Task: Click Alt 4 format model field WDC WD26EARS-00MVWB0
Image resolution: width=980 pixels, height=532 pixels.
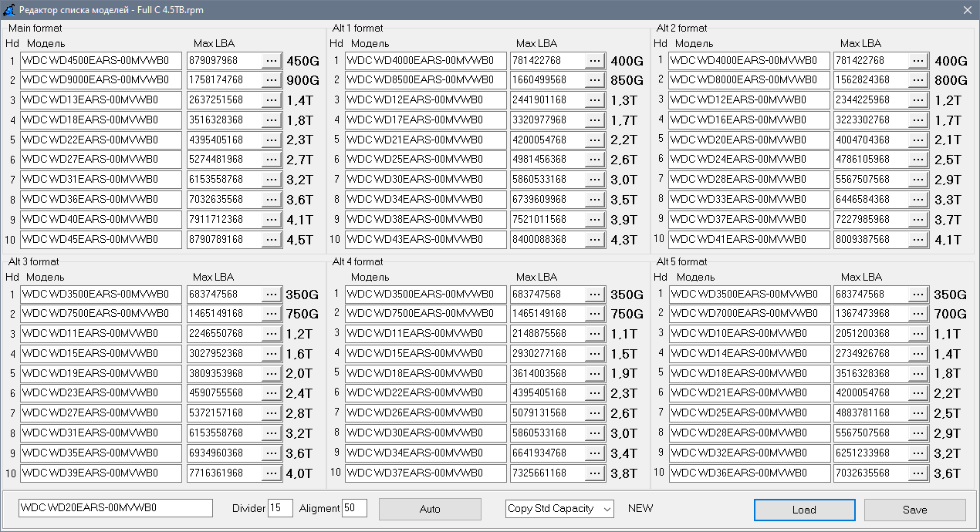Action: (426, 413)
